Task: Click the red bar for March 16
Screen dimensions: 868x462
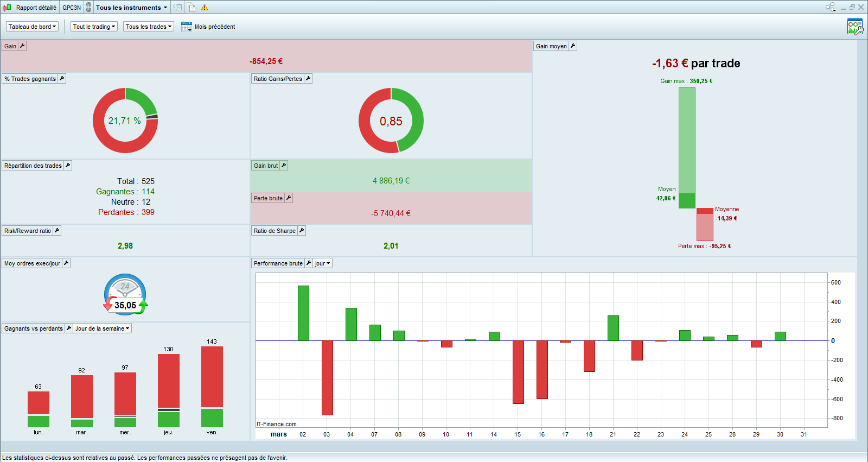Action: (542, 370)
